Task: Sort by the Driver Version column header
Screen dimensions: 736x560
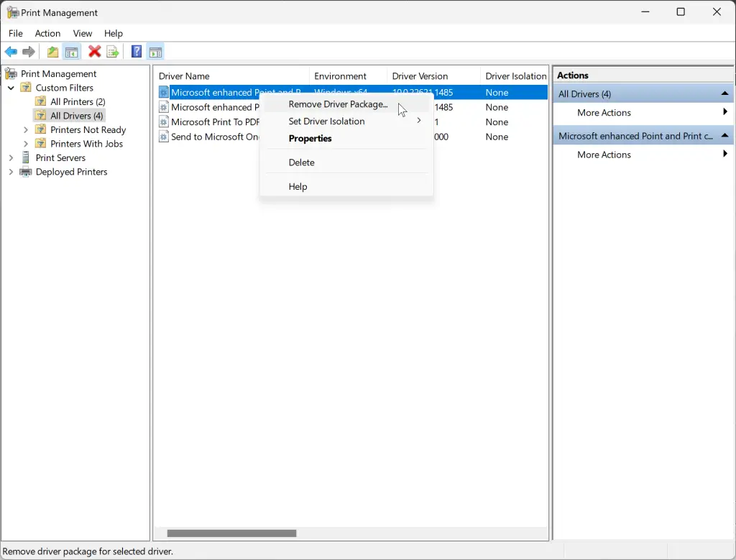Action: click(421, 75)
